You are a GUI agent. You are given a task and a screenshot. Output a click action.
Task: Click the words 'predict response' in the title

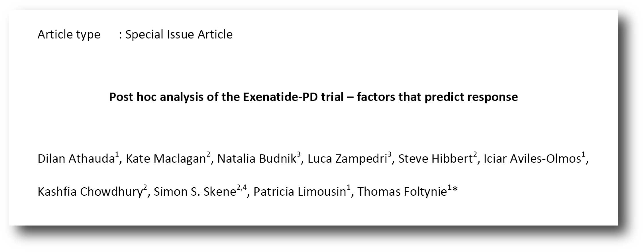point(471,97)
